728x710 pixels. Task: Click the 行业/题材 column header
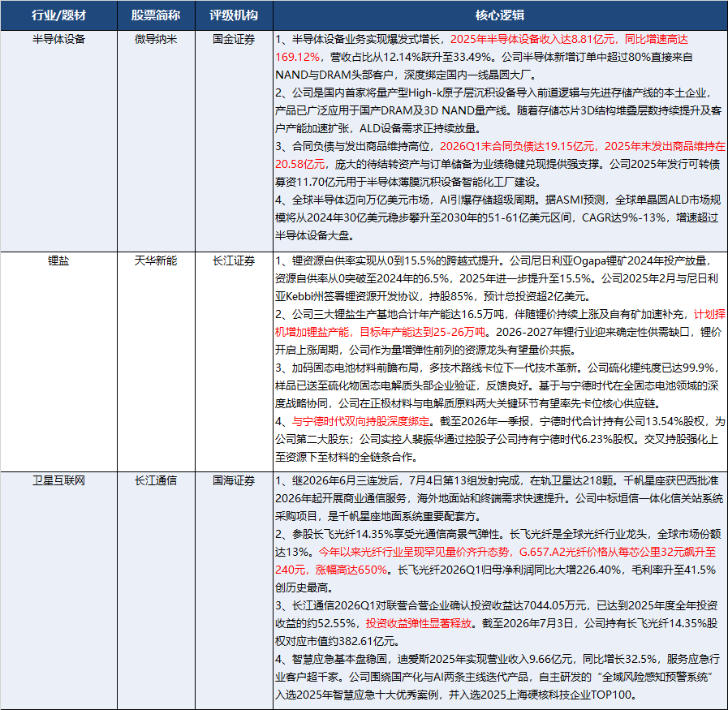point(58,15)
